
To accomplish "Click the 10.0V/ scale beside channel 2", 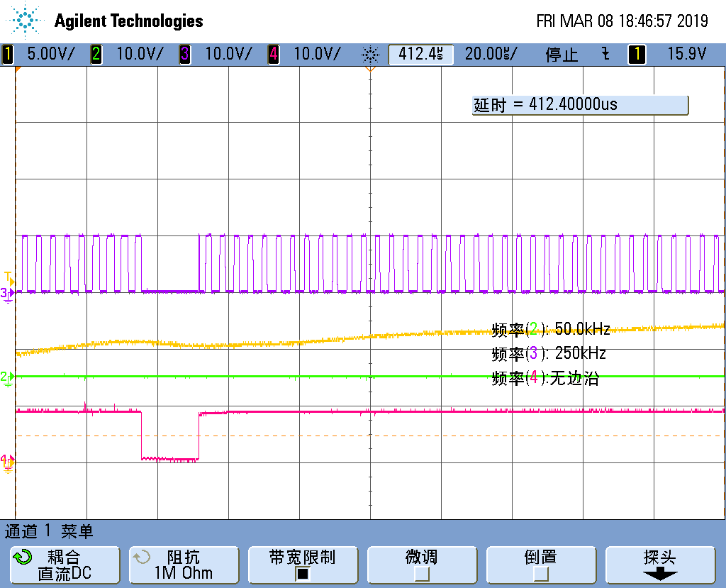I will coord(140,54).
